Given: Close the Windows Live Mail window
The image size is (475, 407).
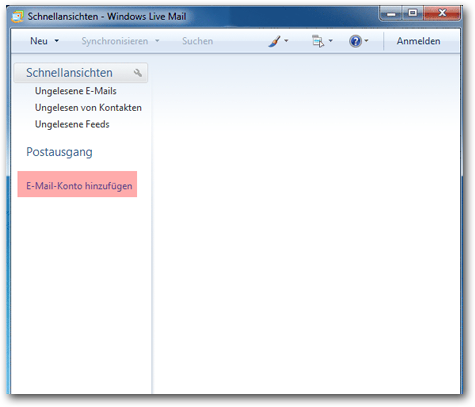Looking at the screenshot, I should pyautogui.click(x=442, y=13).
